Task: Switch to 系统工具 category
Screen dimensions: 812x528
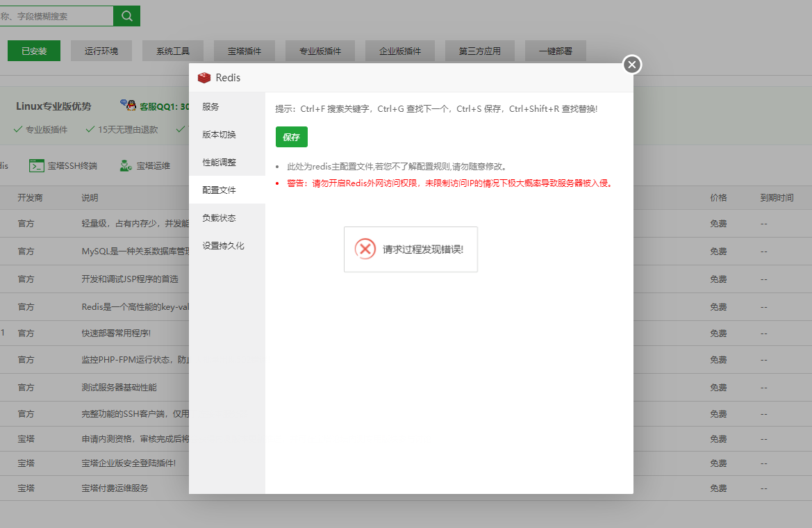Action: pyautogui.click(x=173, y=51)
